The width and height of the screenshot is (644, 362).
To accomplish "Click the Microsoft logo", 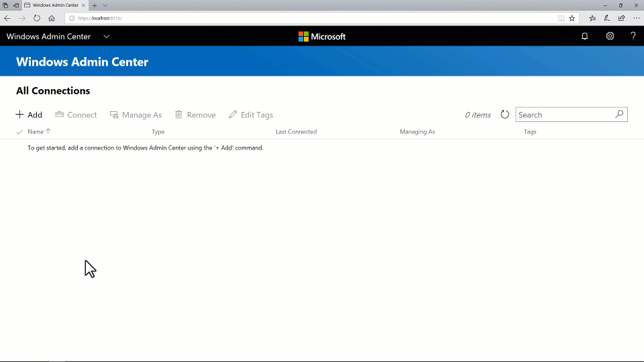I will point(322,36).
